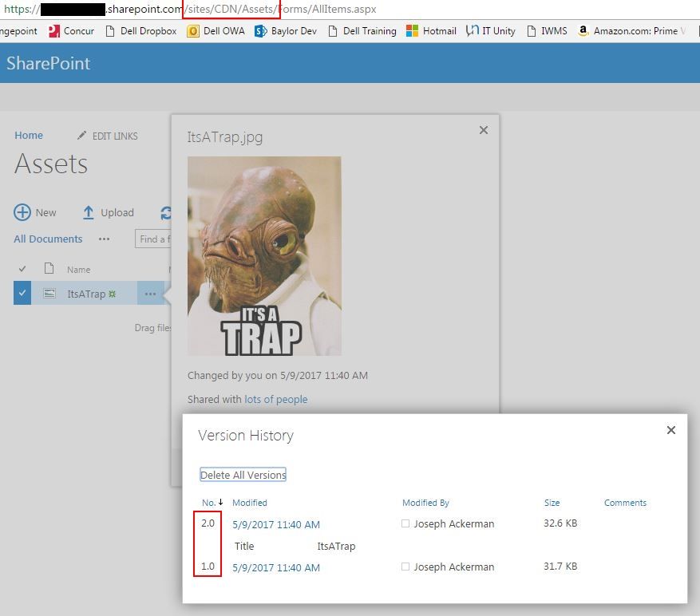Open ItsATrap row ellipsis menu
The height and width of the screenshot is (616, 700).
click(150, 294)
